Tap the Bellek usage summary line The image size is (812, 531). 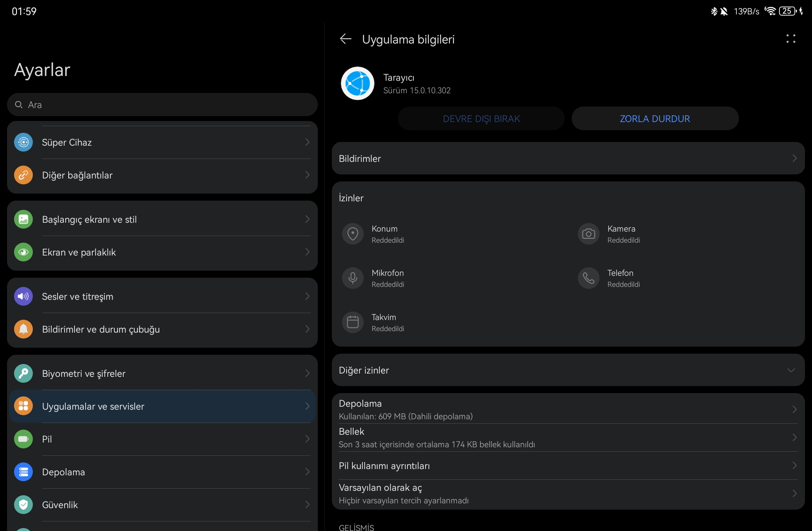[x=437, y=445]
